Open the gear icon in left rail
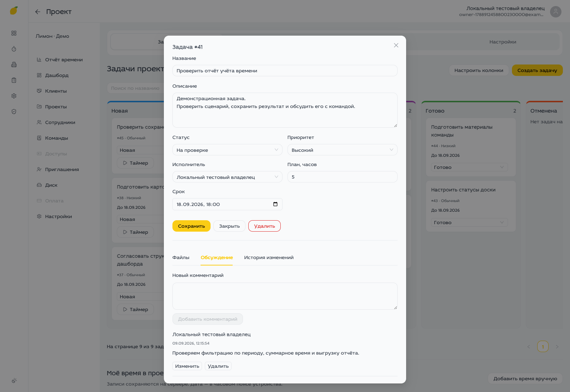570x392 pixels. 14,96
